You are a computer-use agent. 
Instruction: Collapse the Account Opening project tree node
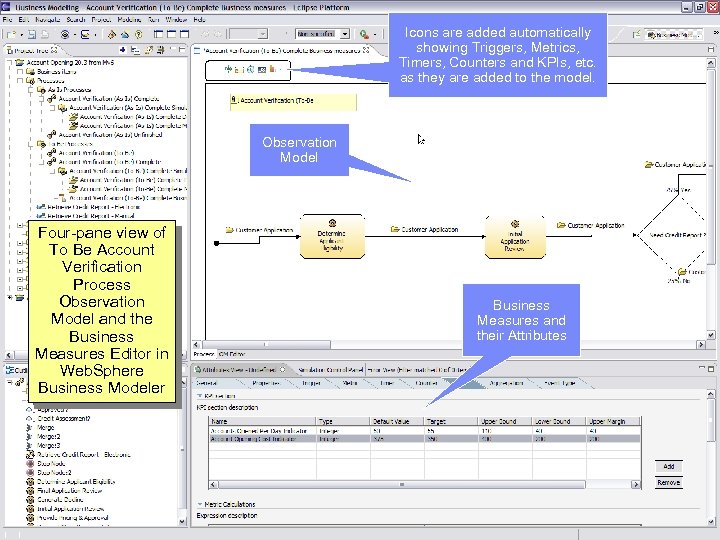click(x=10, y=62)
